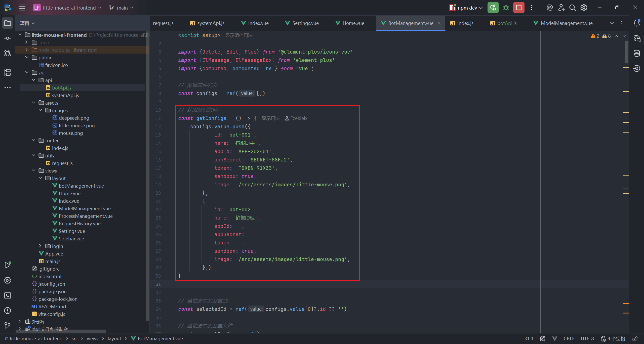Toggle read-only lock icon in status bar
The width and height of the screenshot is (644, 344).
tap(635, 339)
